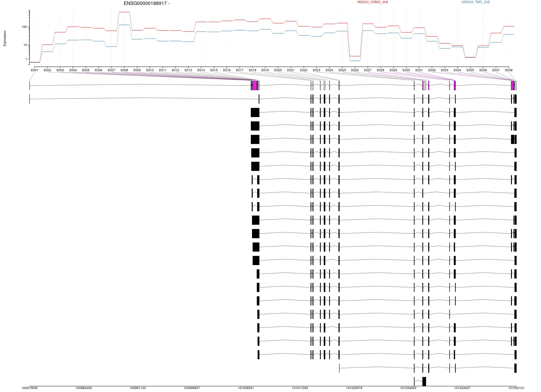The width and height of the screenshot is (541, 392).
Task: Click genomic coordinate 100991123
Action: pyautogui.click(x=138, y=388)
